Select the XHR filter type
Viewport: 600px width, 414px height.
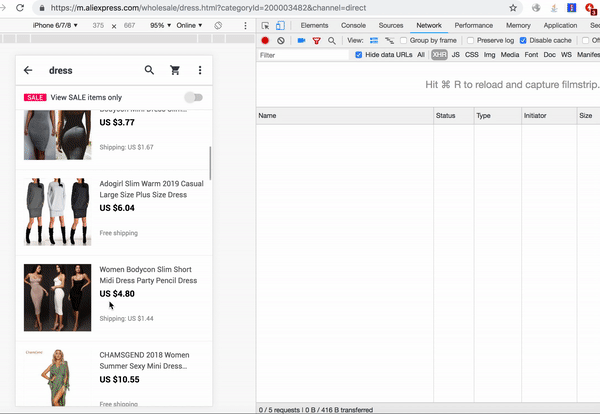coord(439,55)
